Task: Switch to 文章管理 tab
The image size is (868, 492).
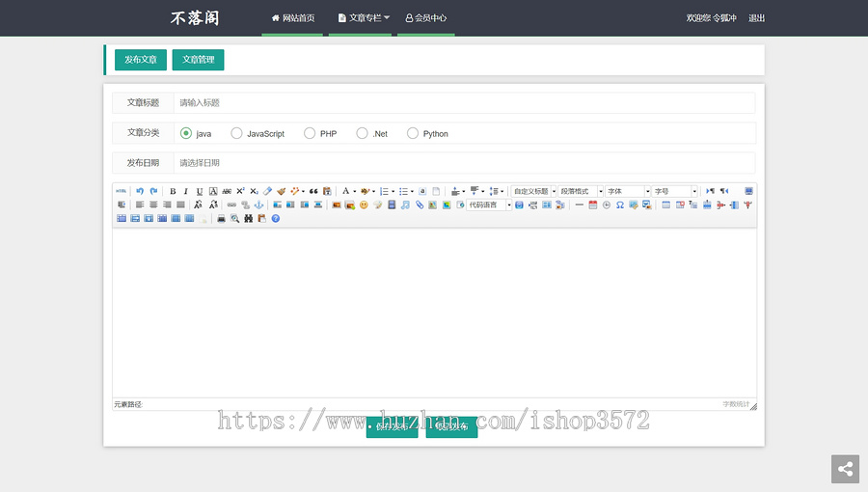Action: [198, 59]
